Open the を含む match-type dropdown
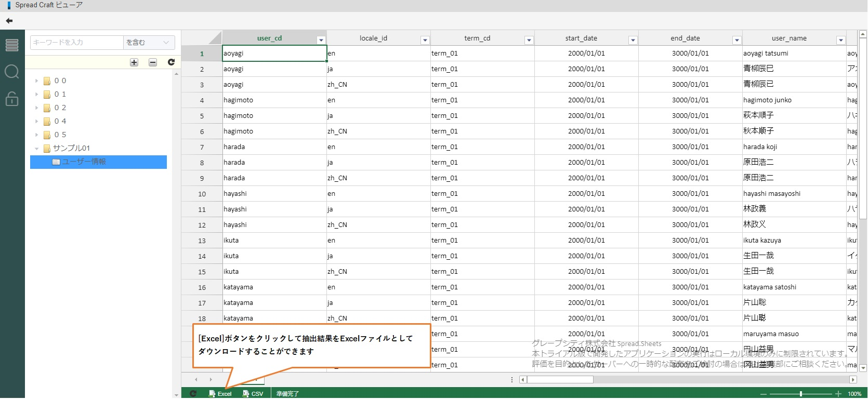The height and width of the screenshot is (399, 868). coord(148,43)
